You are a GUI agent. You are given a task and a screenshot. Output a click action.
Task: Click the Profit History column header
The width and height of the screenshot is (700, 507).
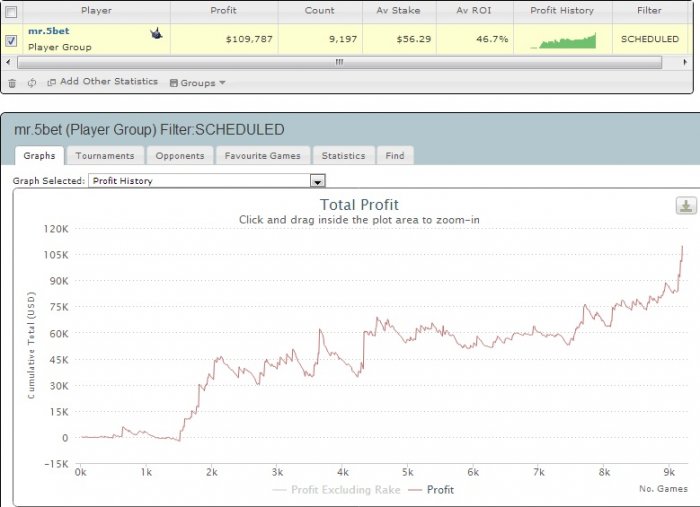point(562,11)
